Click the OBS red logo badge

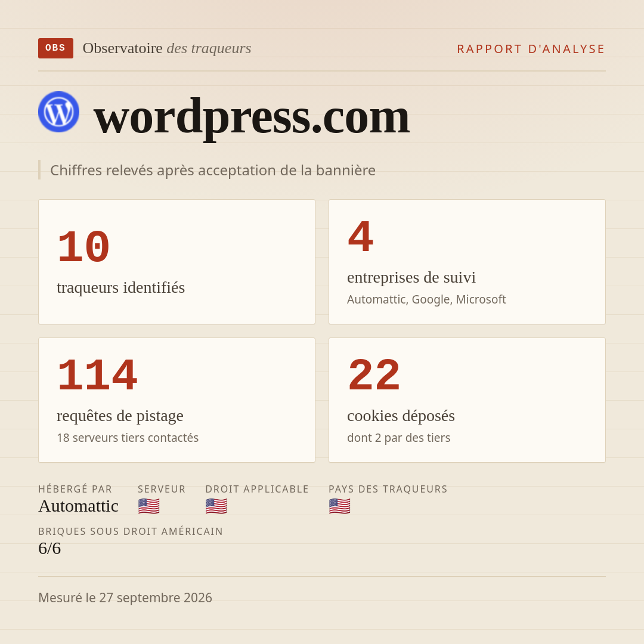click(x=56, y=48)
